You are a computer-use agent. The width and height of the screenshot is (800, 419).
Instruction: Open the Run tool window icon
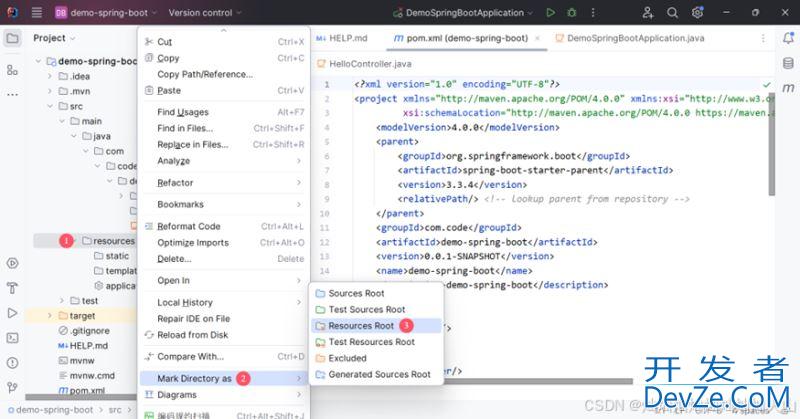tap(12, 313)
